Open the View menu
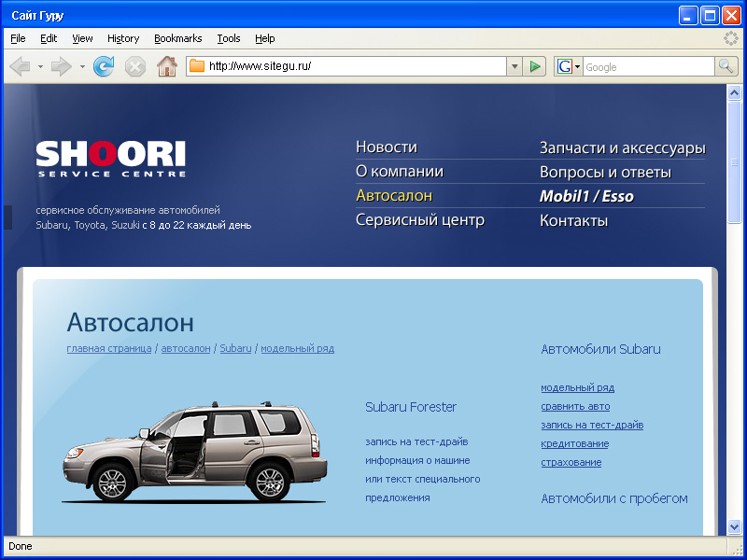The width and height of the screenshot is (747, 560). tap(82, 38)
